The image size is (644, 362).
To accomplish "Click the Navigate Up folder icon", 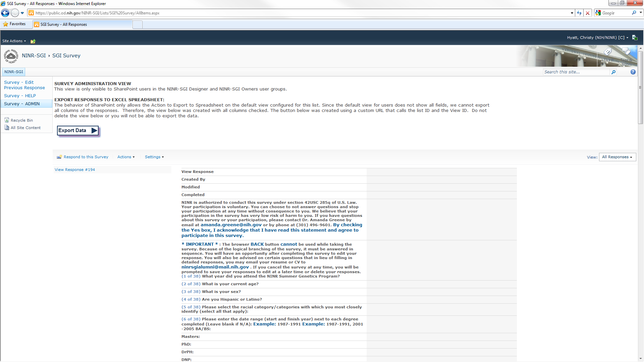I will click(x=33, y=41).
